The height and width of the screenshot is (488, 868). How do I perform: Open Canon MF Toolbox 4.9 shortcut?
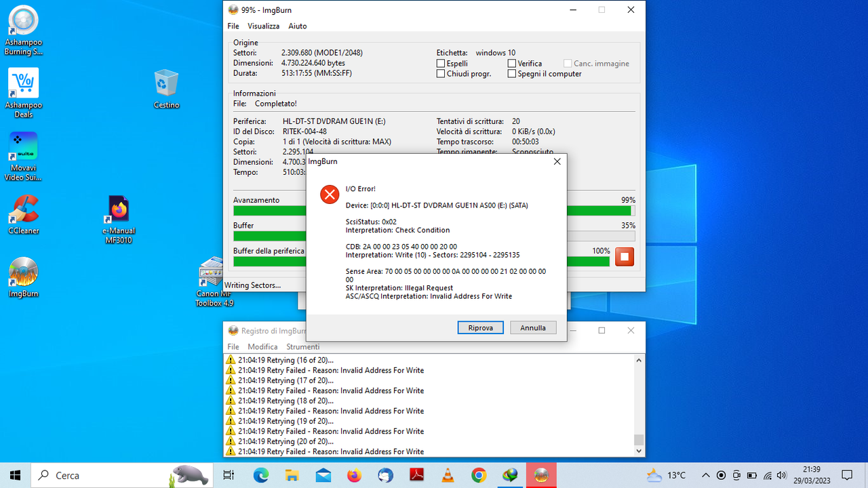point(214,282)
